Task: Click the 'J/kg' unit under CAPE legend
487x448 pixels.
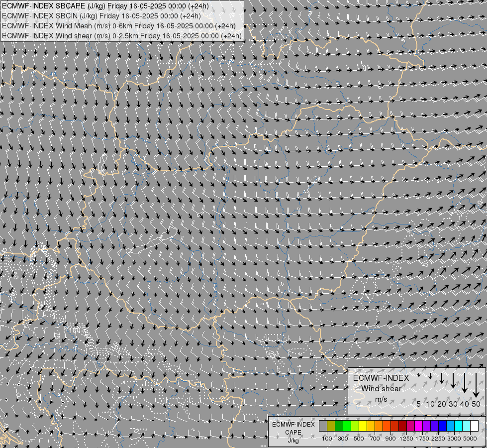Action: click(x=293, y=441)
